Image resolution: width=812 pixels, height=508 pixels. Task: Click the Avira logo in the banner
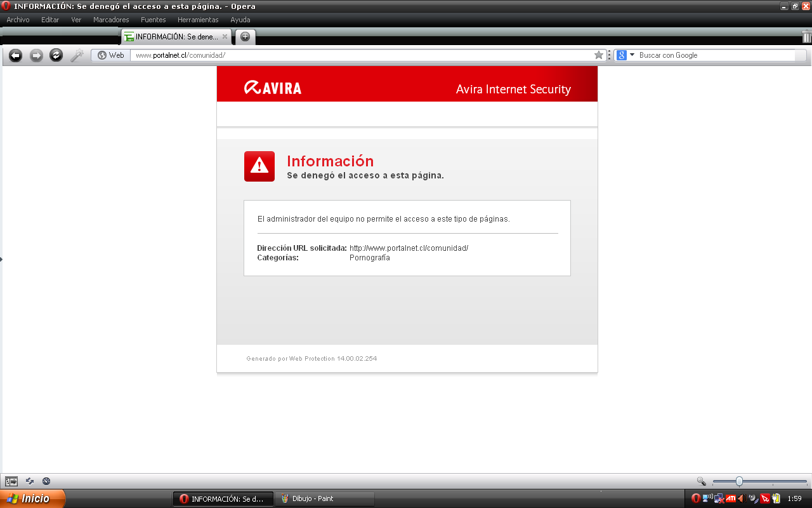pyautogui.click(x=273, y=88)
